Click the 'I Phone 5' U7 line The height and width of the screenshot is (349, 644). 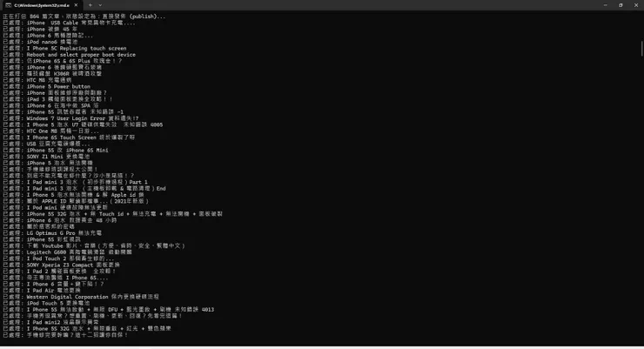(83, 124)
